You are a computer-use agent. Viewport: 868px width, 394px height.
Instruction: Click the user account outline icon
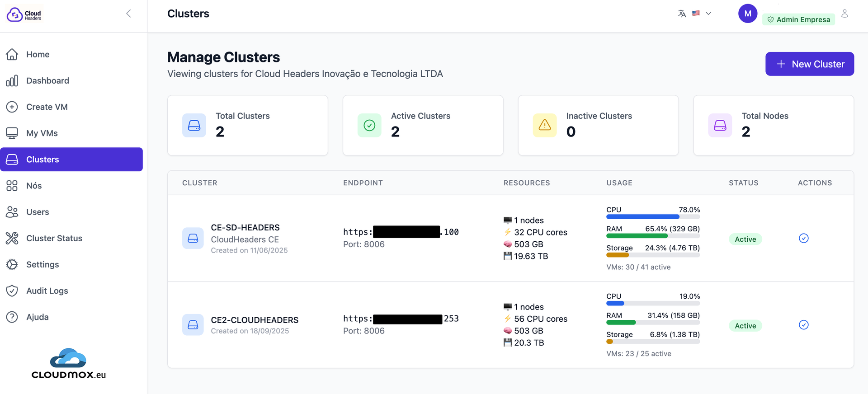pos(844,14)
